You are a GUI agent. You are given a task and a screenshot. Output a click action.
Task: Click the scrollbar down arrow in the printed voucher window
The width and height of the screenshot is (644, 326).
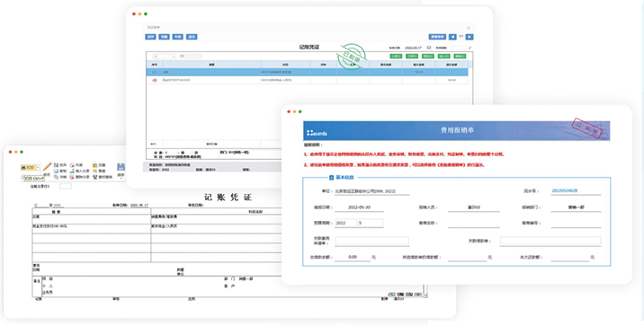click(426, 295)
